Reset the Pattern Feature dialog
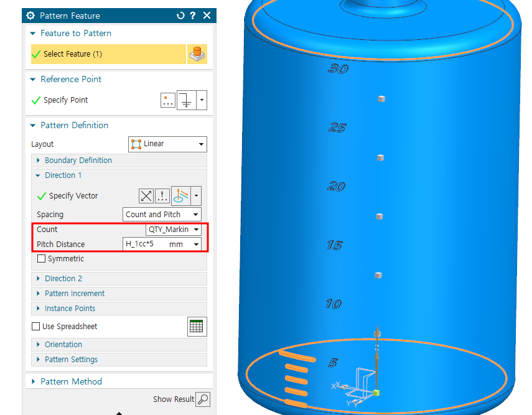The image size is (532, 415). point(180,16)
